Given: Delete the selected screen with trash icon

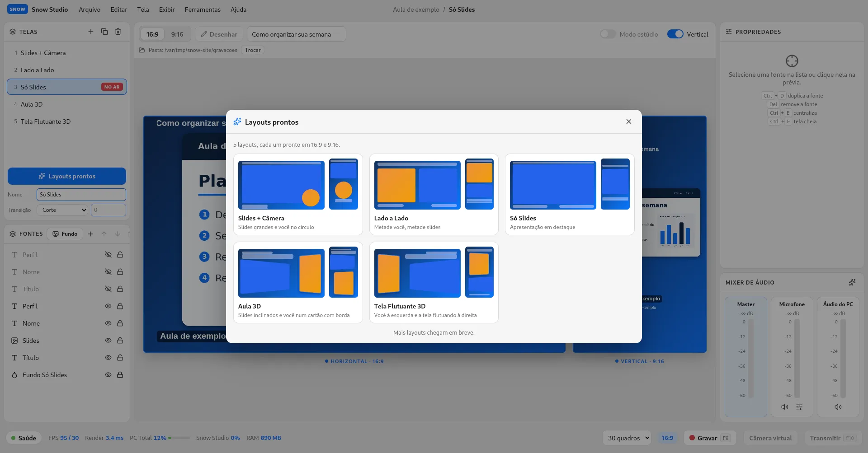Looking at the screenshot, I should 118,32.
